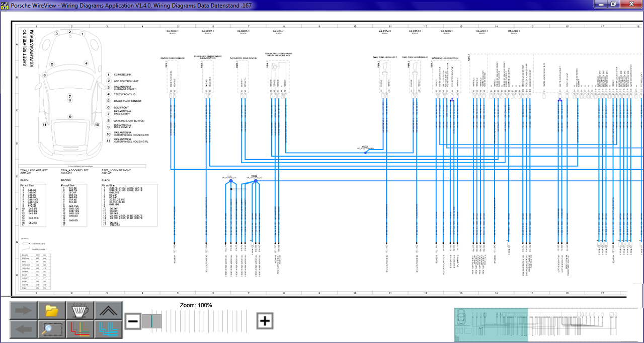The height and width of the screenshot is (343, 644).
Task: Click connector label 'XA.S018.1'
Action: pos(173,31)
